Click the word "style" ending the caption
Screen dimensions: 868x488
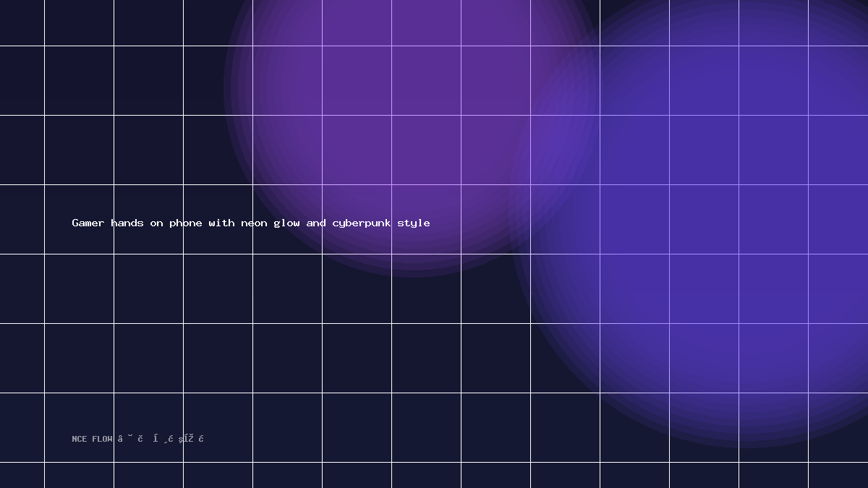[414, 223]
